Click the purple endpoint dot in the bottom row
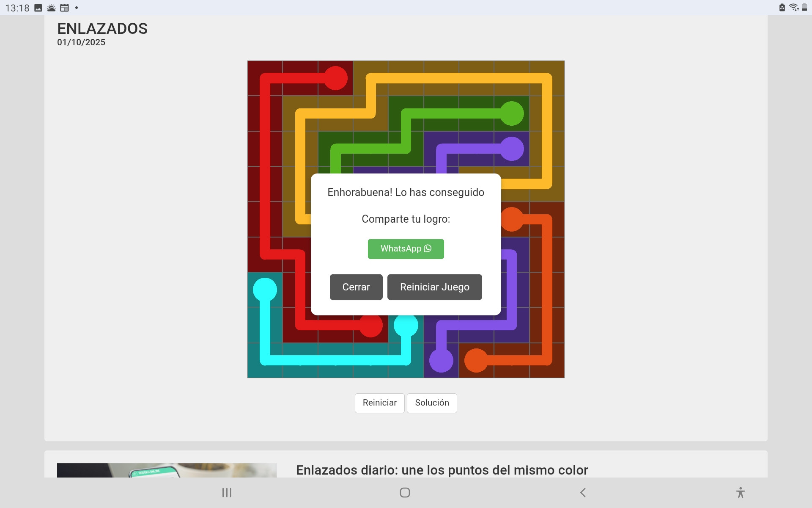This screenshot has width=812, height=508. (441, 360)
